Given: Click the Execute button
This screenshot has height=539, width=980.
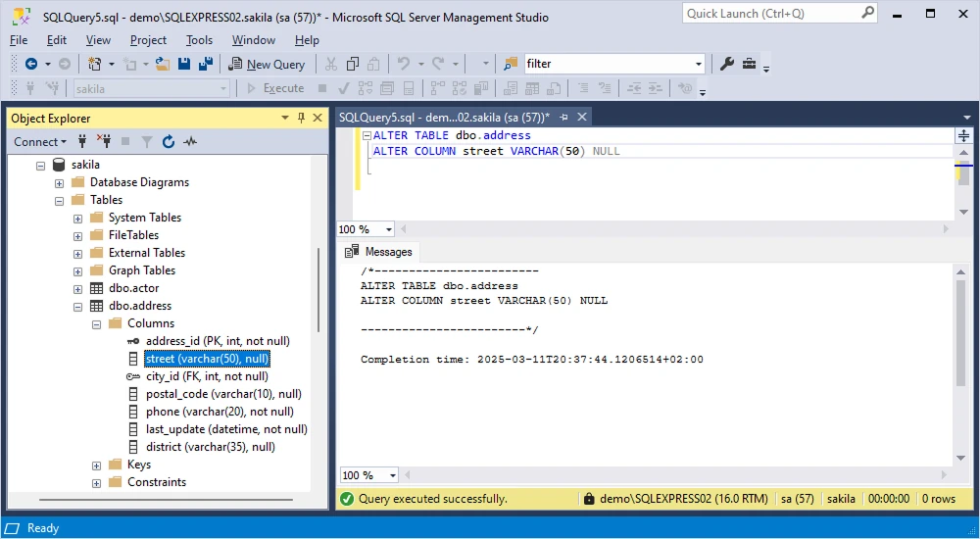Looking at the screenshot, I should click(x=275, y=88).
